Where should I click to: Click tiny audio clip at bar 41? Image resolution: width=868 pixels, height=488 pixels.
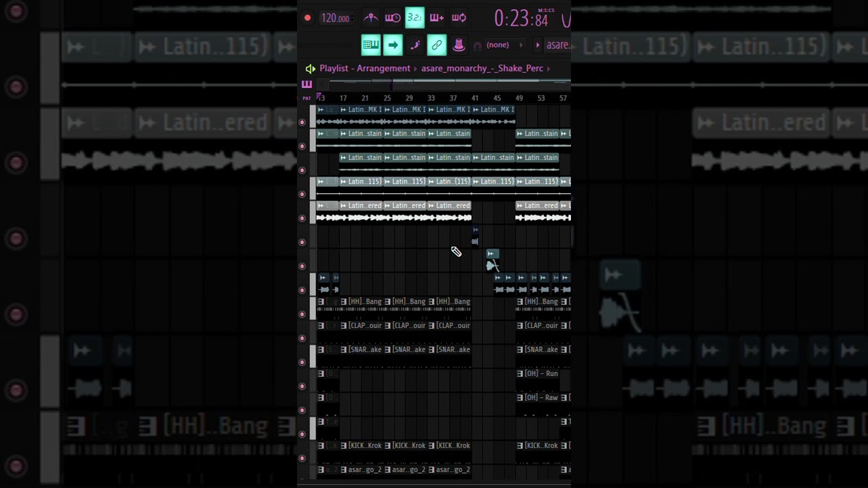point(475,236)
